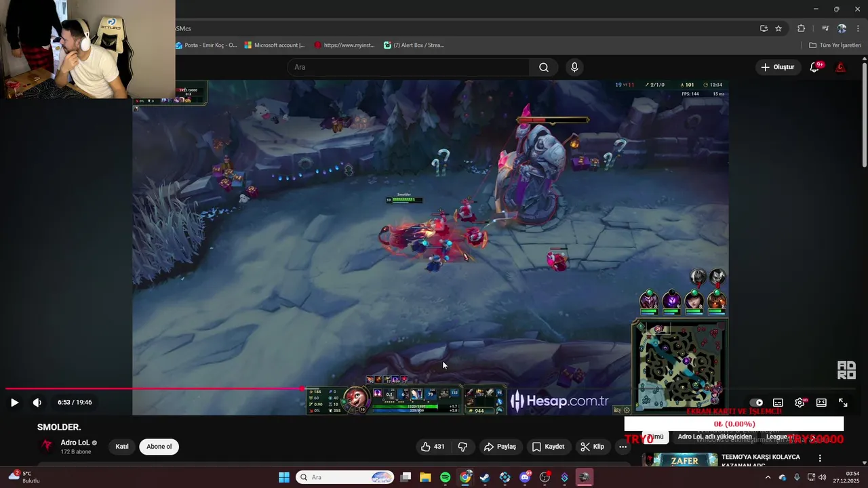Open the Adro LoL channel avatar

(47, 446)
